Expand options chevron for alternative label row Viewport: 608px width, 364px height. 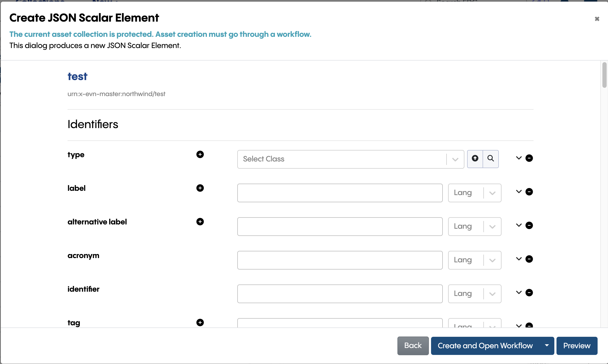click(x=519, y=225)
